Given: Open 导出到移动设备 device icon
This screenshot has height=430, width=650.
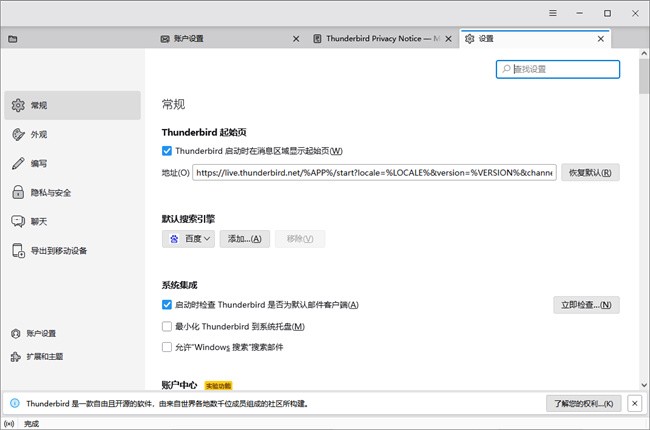Looking at the screenshot, I should tap(17, 250).
